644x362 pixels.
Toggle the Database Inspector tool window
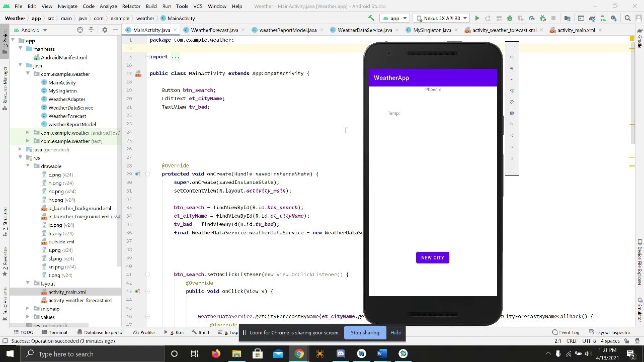point(100,332)
